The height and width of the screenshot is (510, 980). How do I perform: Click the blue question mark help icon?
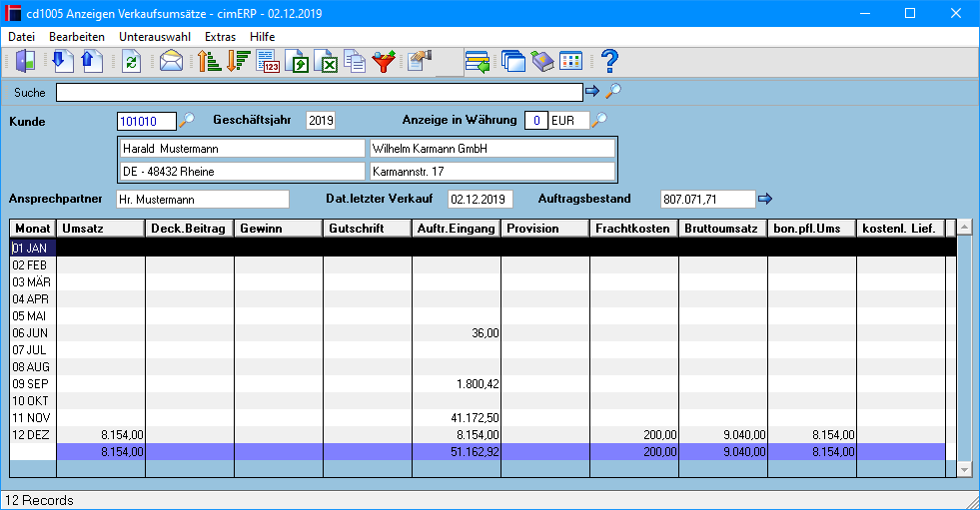pyautogui.click(x=609, y=62)
